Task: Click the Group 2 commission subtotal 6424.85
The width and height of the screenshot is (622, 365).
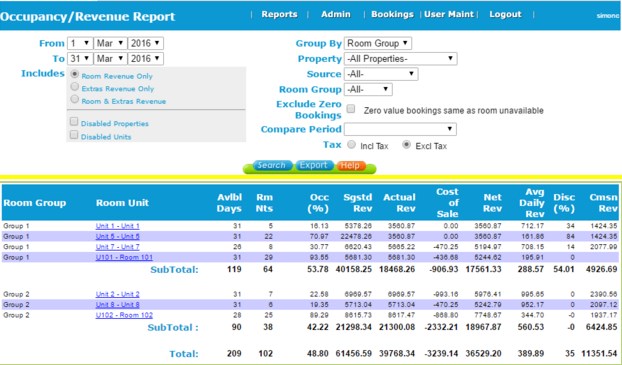Action: click(x=601, y=327)
